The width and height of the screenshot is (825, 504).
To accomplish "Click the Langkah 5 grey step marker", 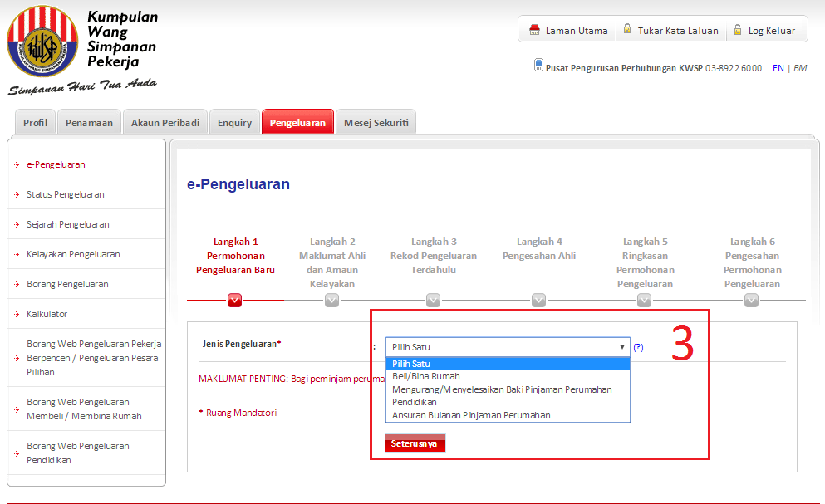I will tap(644, 300).
